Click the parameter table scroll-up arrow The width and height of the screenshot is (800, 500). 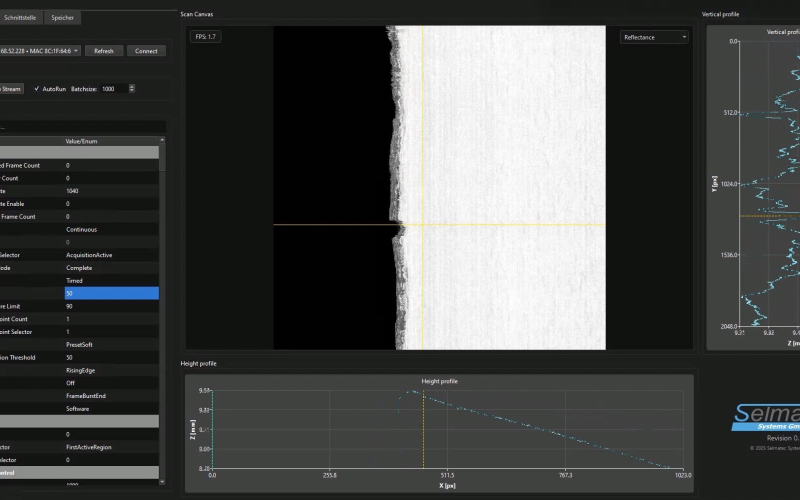click(x=162, y=140)
